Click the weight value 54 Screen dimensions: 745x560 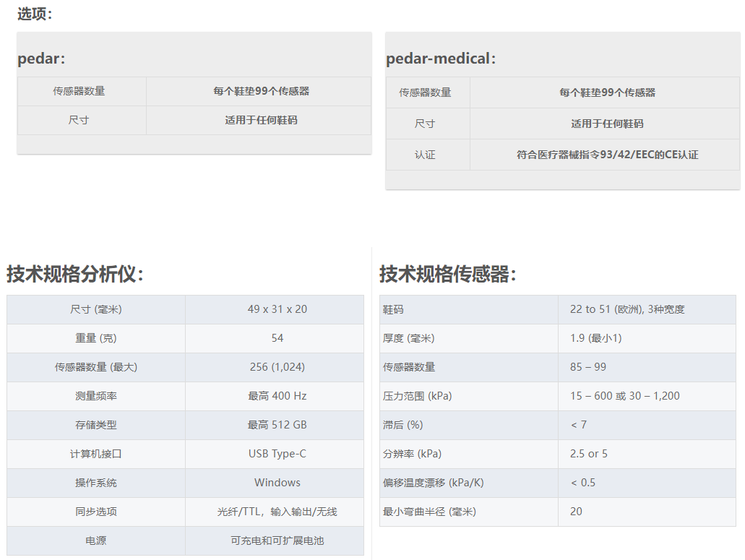point(277,337)
